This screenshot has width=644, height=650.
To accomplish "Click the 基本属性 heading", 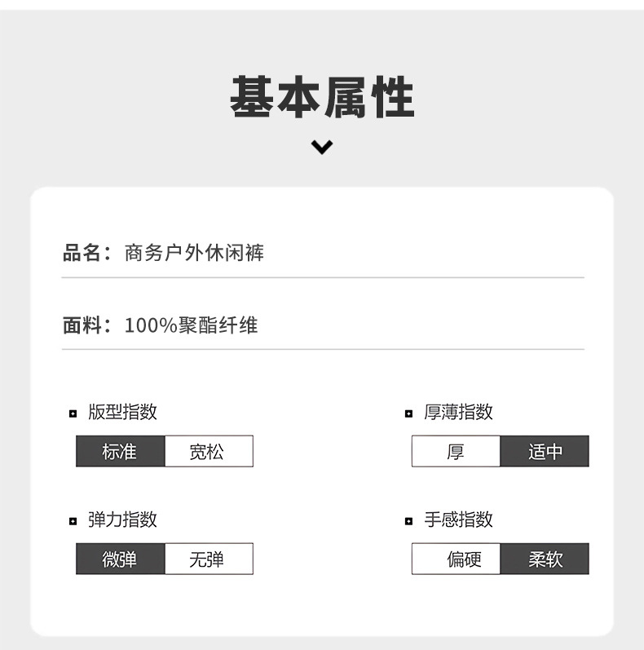I will [x=322, y=98].
